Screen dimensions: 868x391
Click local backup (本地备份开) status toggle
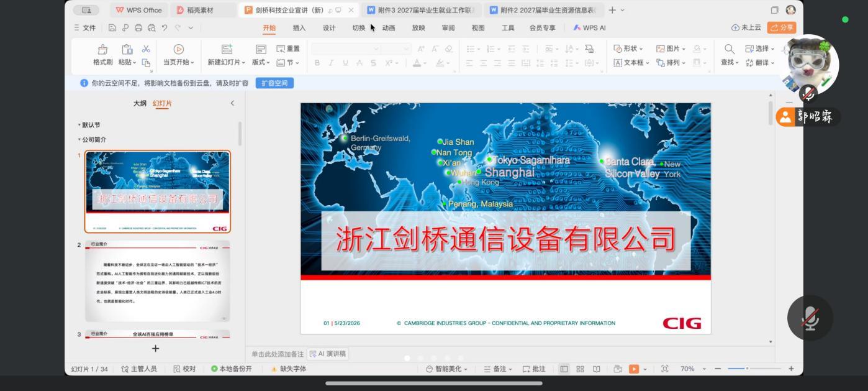pyautogui.click(x=232, y=369)
